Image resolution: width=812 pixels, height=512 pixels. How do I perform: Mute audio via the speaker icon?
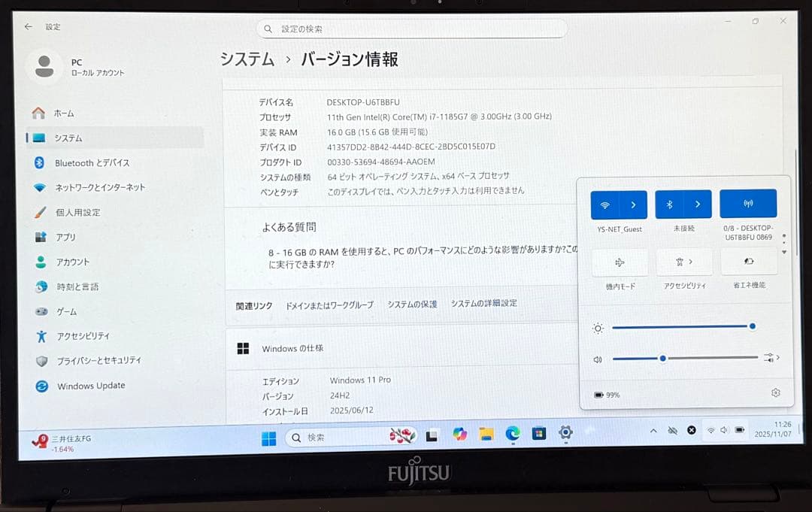[597, 359]
